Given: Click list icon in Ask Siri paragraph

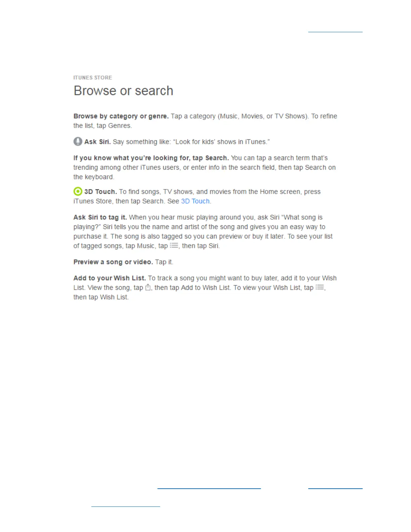Looking at the screenshot, I should point(174,246).
